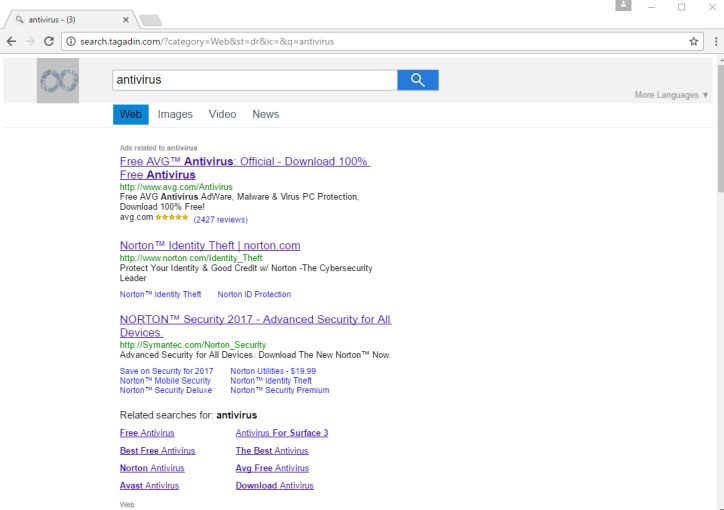Open related search Norton Antivirus
The height and width of the screenshot is (510, 724).
(x=152, y=468)
